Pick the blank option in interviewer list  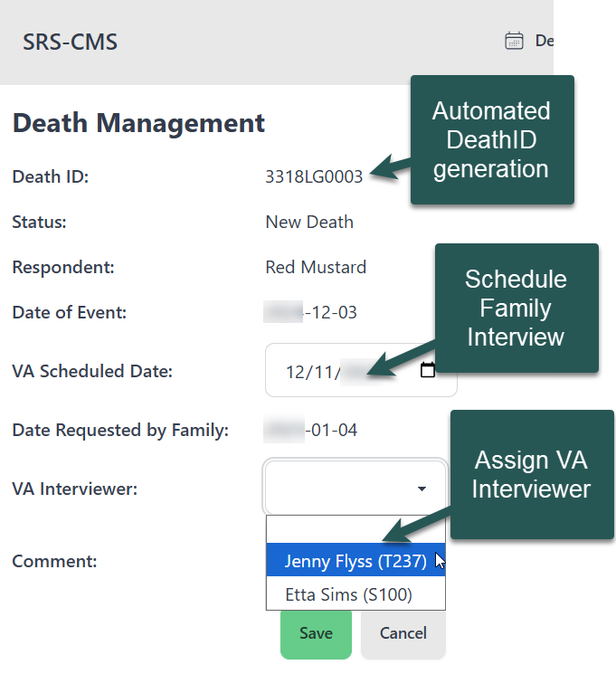point(355,529)
